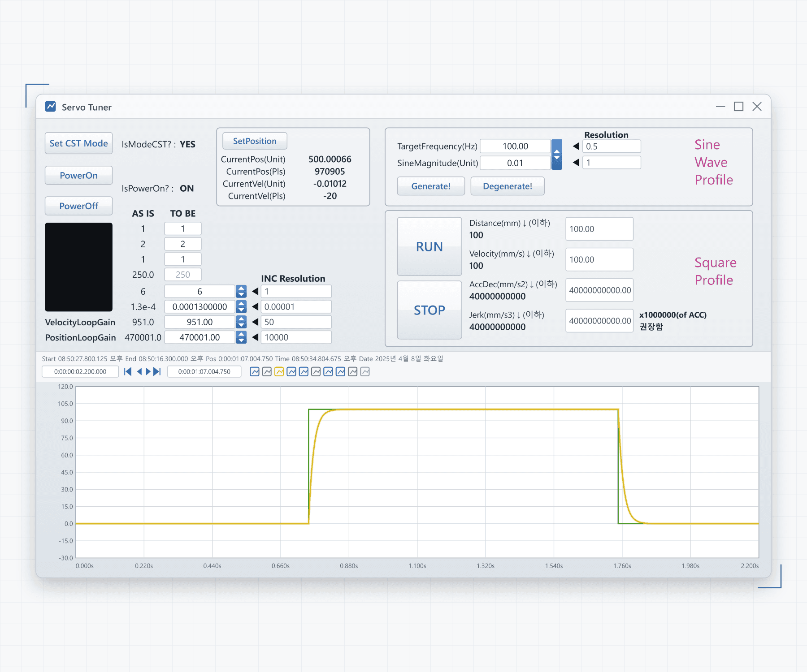The width and height of the screenshot is (807, 672).
Task: Toggle the sixth (gray) chart trace icon
Action: tap(316, 371)
